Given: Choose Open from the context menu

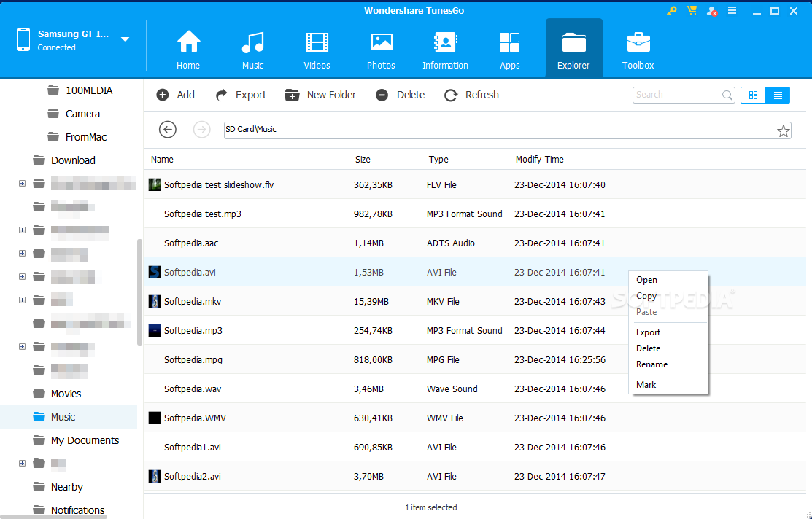Looking at the screenshot, I should click(x=668, y=280).
